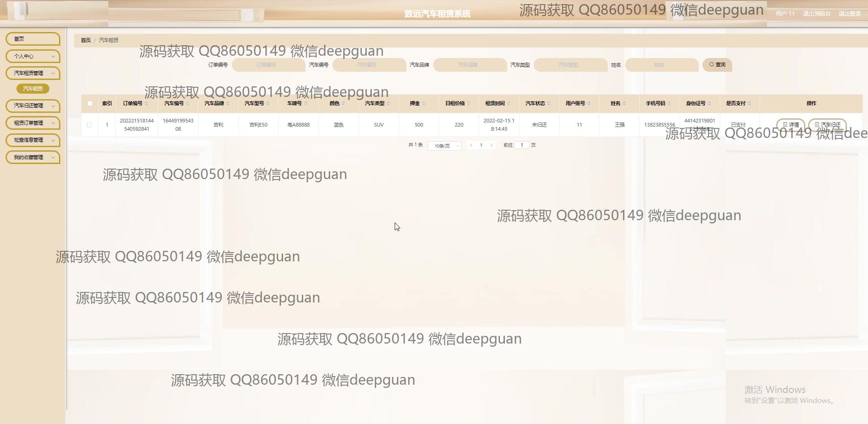Sort by 汽车品牌 using its sort icon

[228, 104]
